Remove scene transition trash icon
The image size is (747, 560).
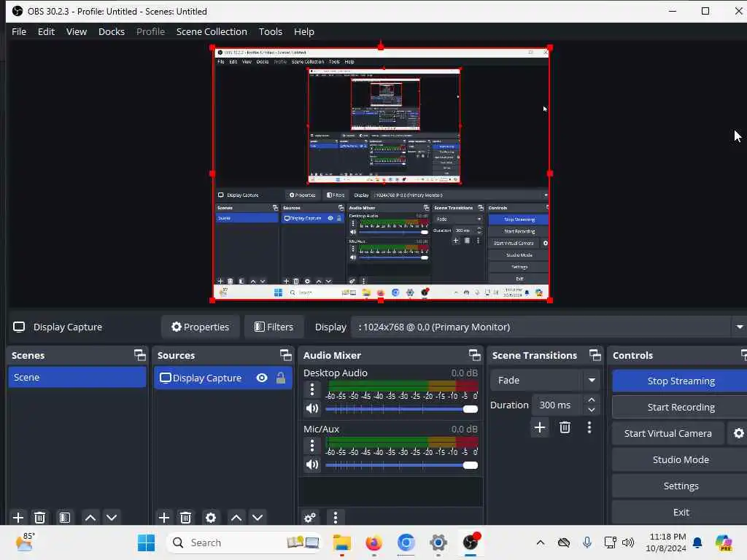point(565,427)
